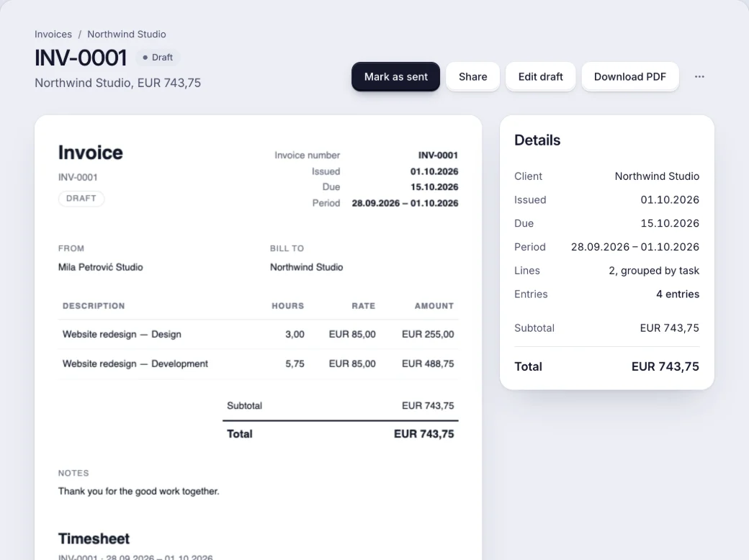749x560 pixels.
Task: Click the Design row rate EUR 85,00
Action: click(352, 334)
